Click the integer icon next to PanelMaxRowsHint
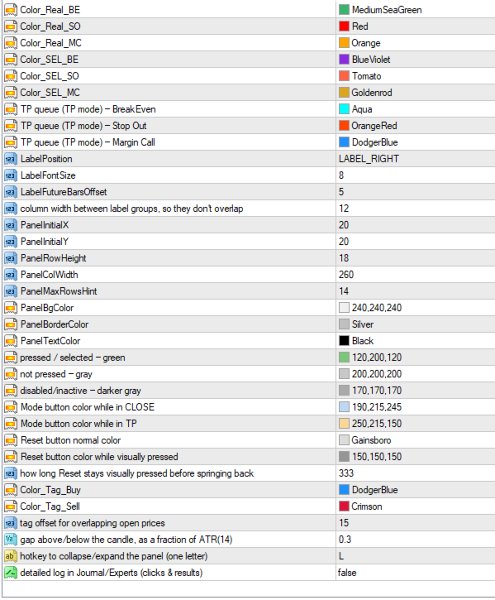 pos(11,291)
